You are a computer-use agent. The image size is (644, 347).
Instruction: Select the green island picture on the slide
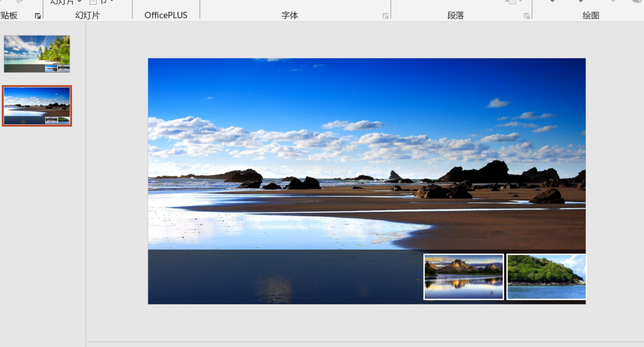[x=546, y=277]
